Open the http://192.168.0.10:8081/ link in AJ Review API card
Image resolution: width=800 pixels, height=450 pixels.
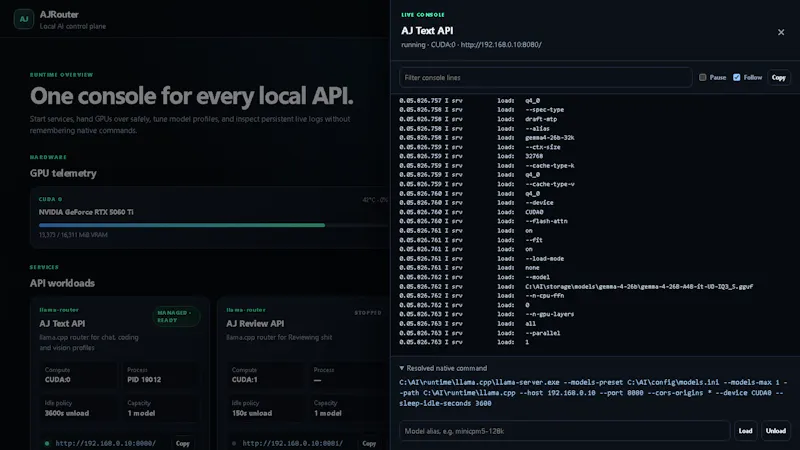click(x=292, y=443)
